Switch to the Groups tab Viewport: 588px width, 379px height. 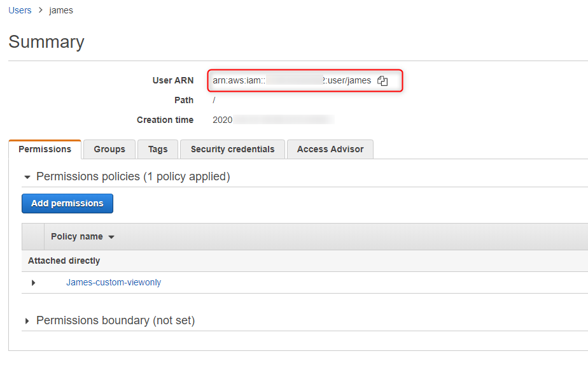(x=109, y=149)
